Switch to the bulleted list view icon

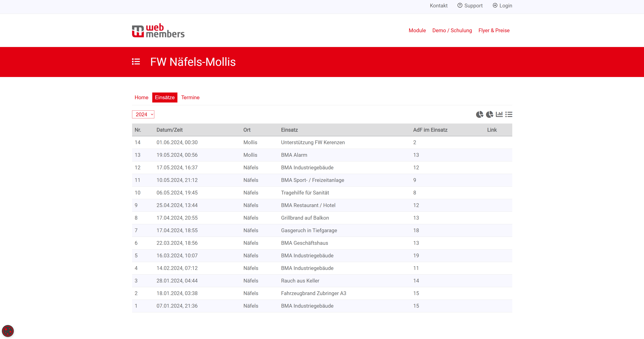click(508, 114)
